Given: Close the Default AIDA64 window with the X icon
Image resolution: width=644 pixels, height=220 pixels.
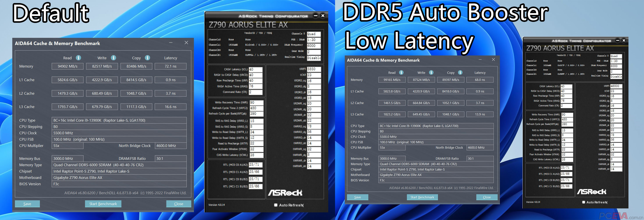Looking at the screenshot, I should click(x=186, y=43).
